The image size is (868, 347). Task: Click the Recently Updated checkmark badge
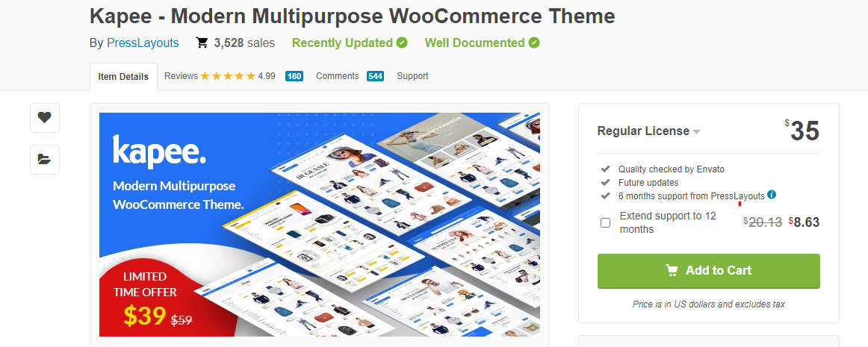(x=403, y=43)
